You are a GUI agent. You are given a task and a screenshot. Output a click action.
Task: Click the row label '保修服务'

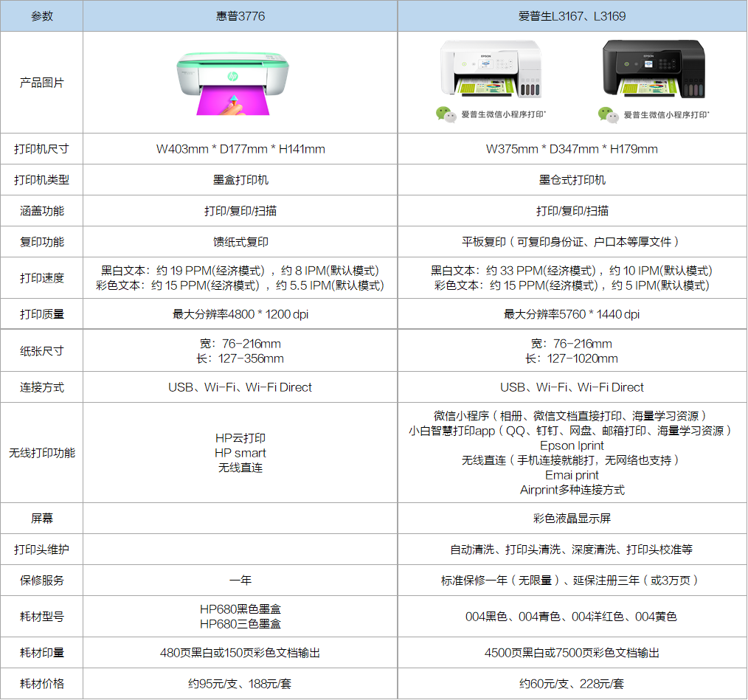[41, 581]
